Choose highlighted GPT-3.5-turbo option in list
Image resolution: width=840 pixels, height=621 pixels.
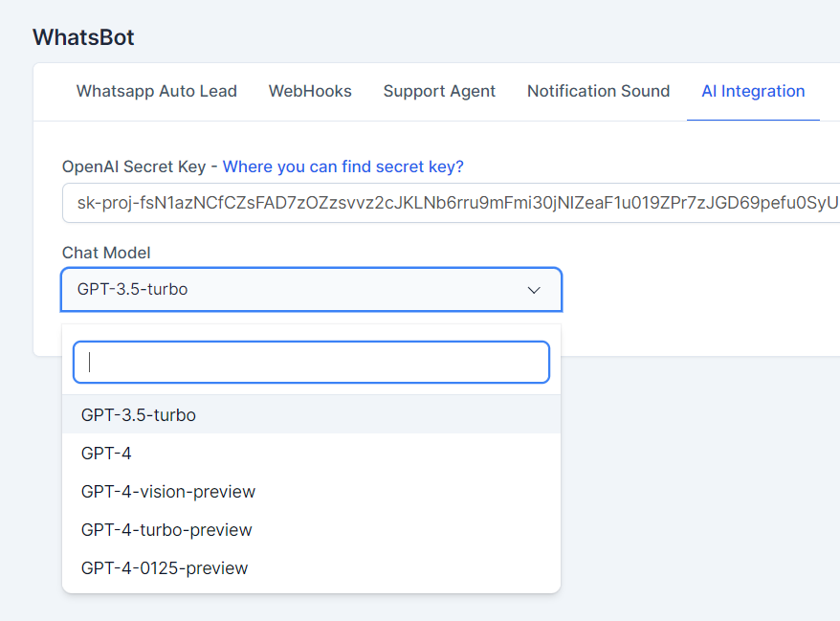[x=139, y=415]
